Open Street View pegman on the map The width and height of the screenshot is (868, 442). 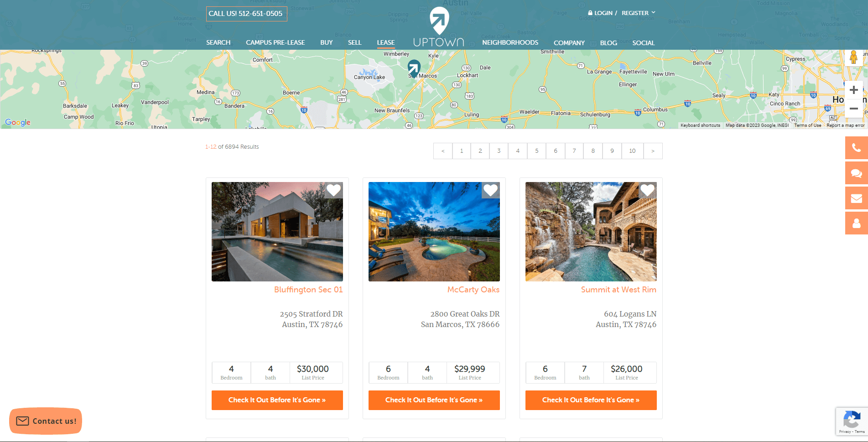pos(853,57)
